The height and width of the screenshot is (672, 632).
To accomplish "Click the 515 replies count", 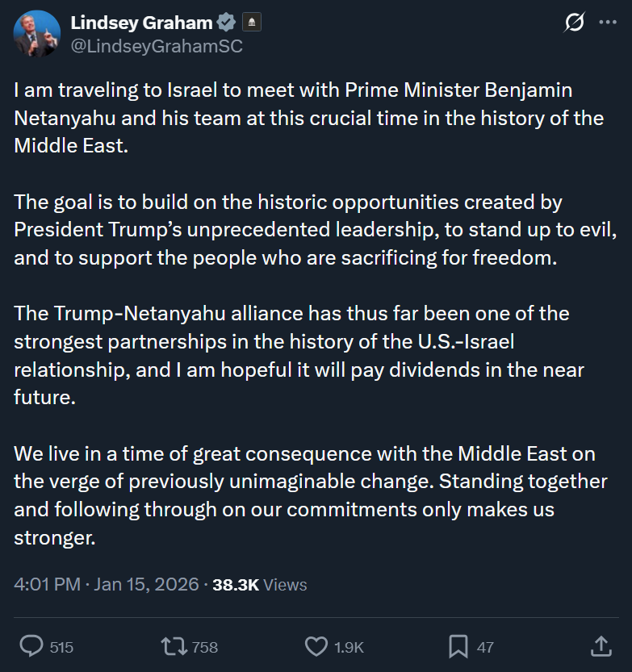I will 61,647.
